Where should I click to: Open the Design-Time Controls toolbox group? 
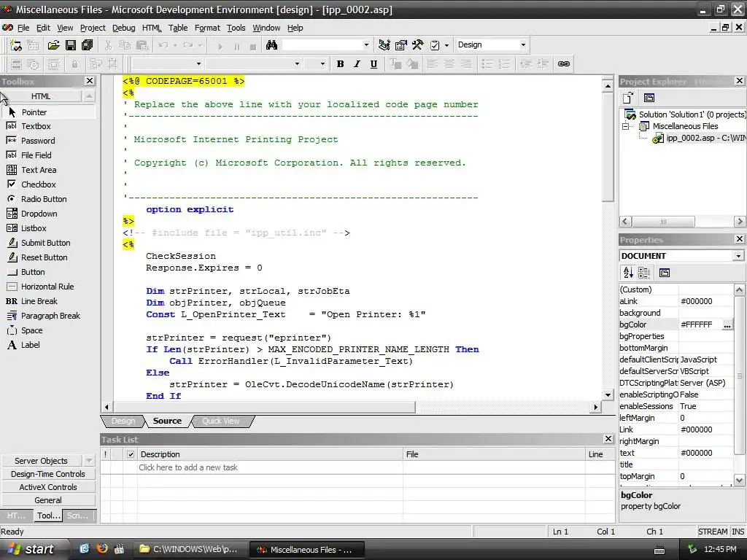click(47, 474)
